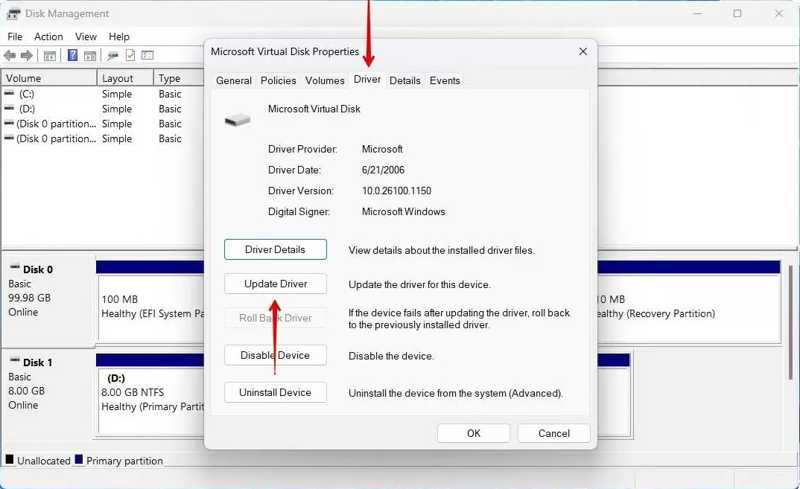Click the Show/Hide Console Tree toolbar icon
The height and width of the screenshot is (489, 800).
tap(51, 55)
